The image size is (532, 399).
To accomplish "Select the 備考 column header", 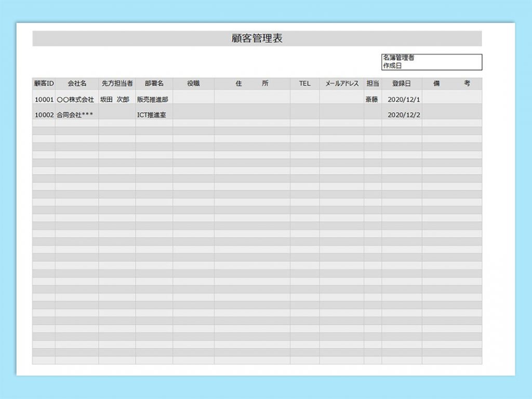I will tap(451, 84).
